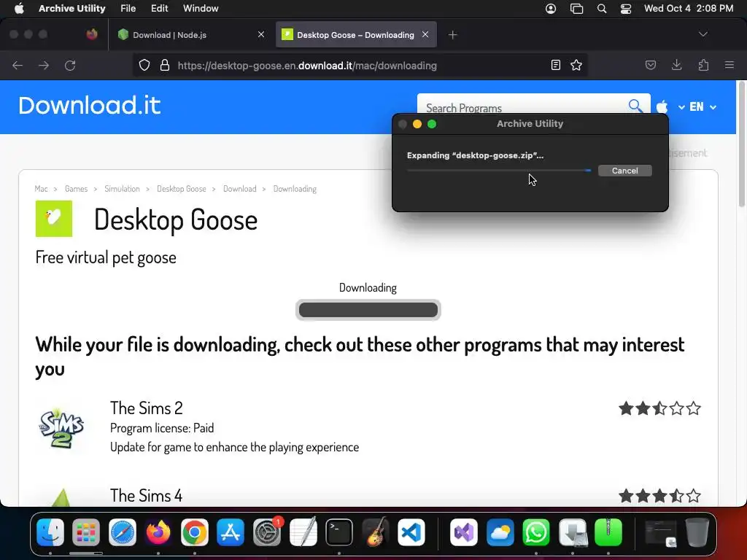The image size is (747, 560).
Task: Open a new browser tab
Action: [x=452, y=35]
